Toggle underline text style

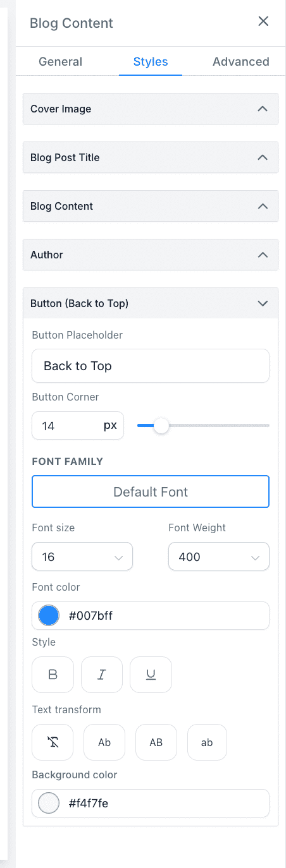pos(151,674)
